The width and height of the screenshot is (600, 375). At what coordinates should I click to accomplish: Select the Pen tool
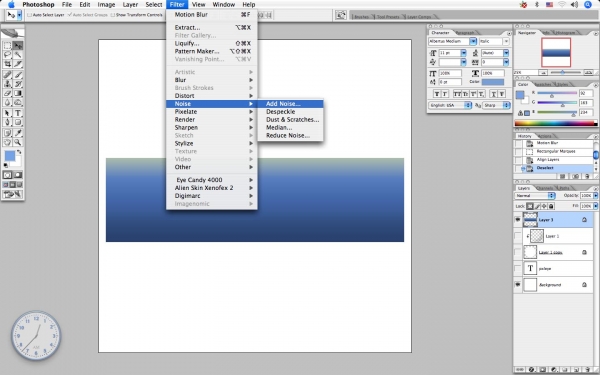7,122
